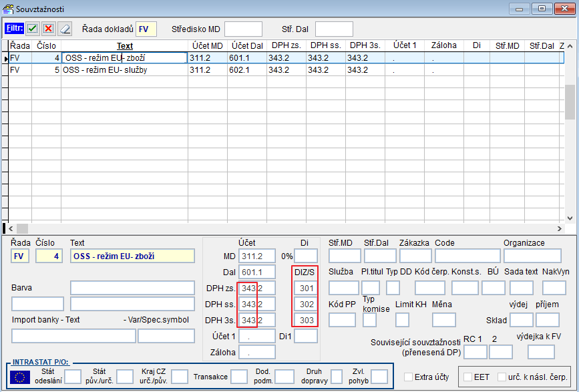The image size is (579, 392).
Task: Click the Číslo column header in the grid
Action: point(46,46)
